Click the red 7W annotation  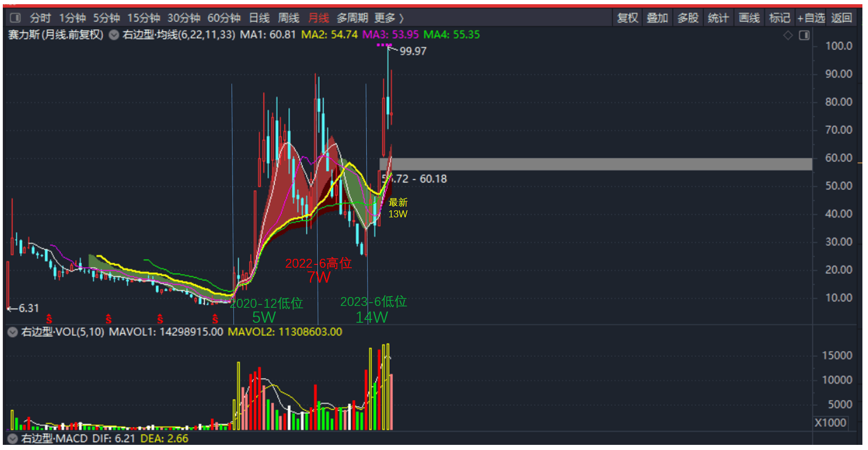319,277
